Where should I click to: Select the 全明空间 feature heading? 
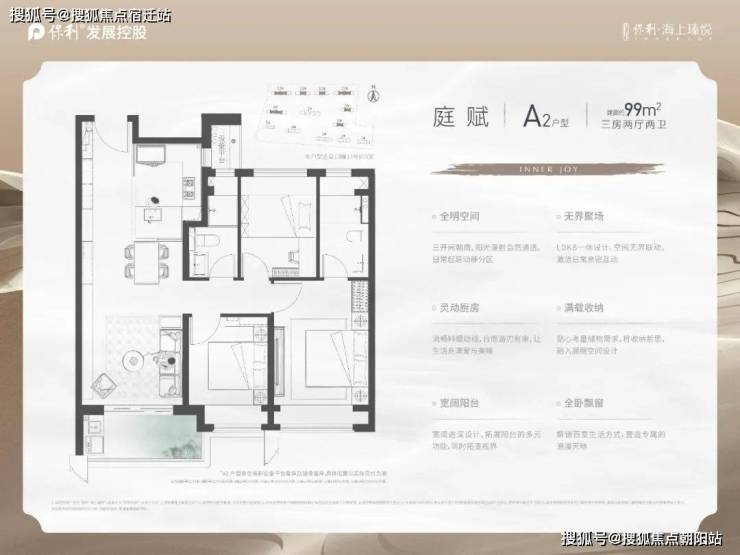click(459, 216)
